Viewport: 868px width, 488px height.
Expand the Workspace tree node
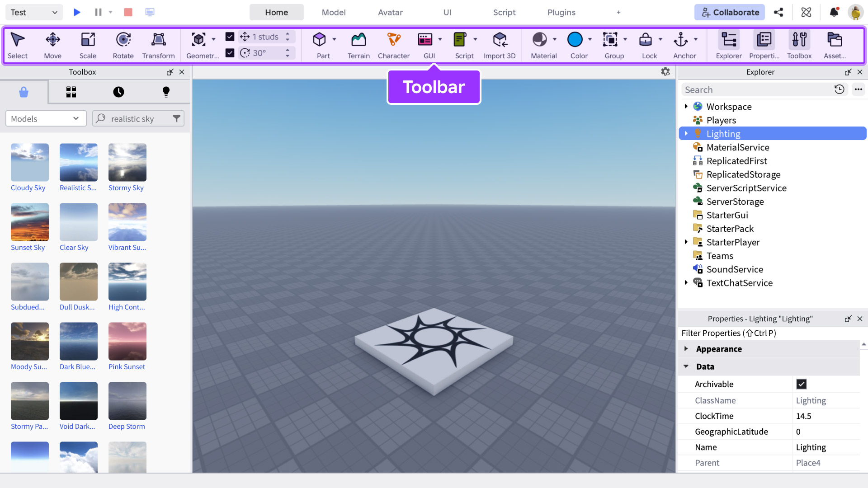(686, 106)
